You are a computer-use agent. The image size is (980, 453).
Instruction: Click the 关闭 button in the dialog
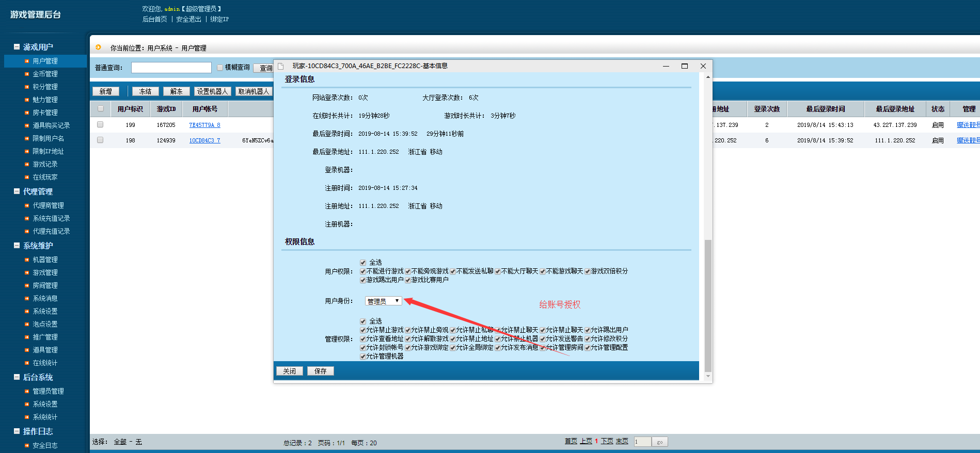tap(290, 371)
